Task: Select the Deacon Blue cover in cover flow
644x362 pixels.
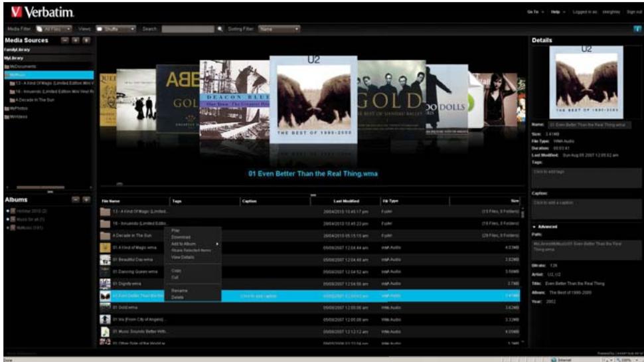Action: (234, 98)
